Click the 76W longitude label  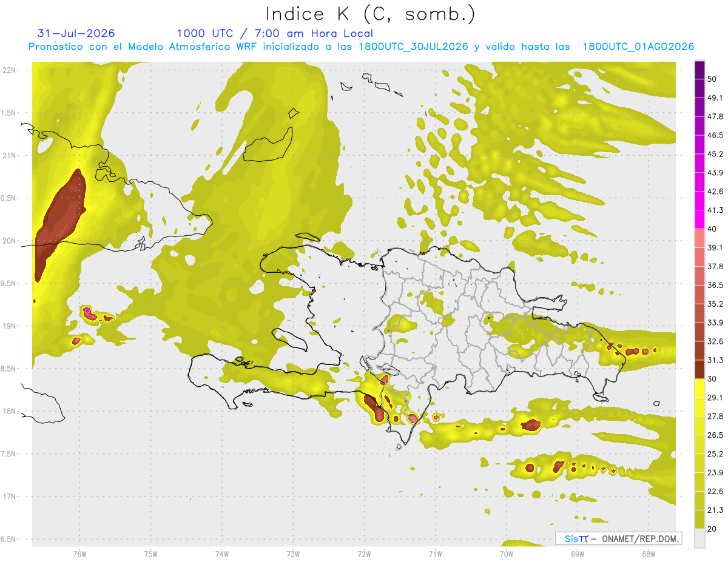pyautogui.click(x=79, y=554)
